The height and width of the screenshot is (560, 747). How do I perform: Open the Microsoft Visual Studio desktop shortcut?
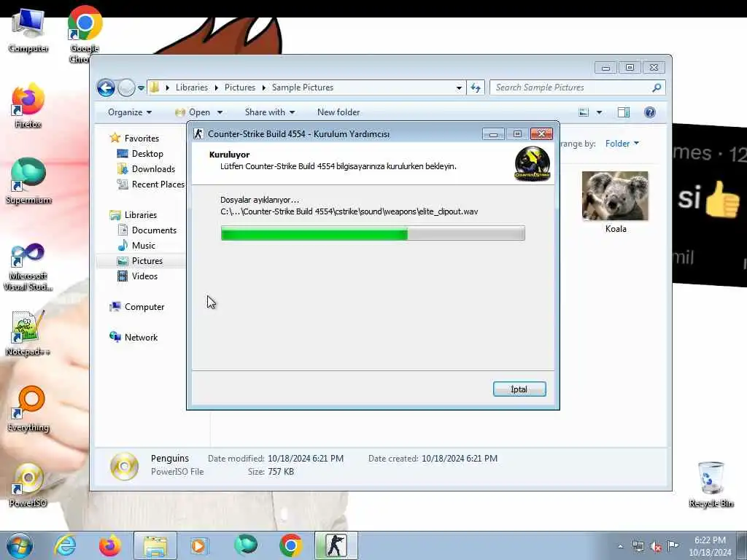click(28, 267)
